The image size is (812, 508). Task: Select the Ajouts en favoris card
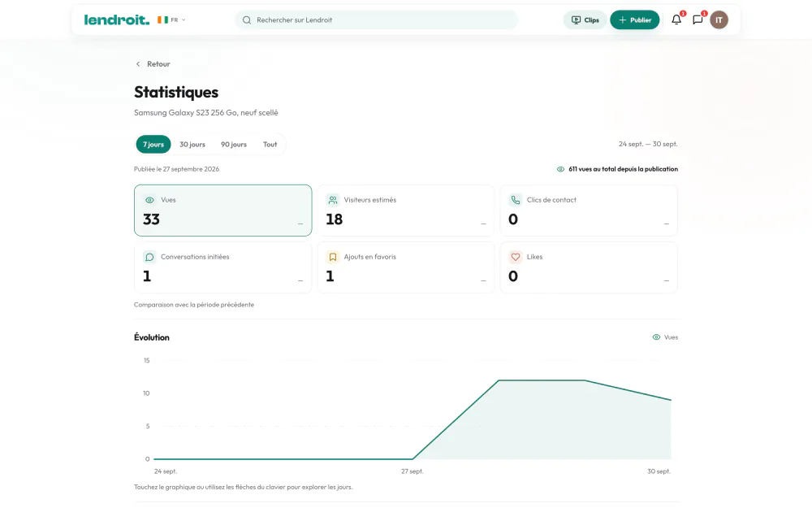click(x=406, y=267)
